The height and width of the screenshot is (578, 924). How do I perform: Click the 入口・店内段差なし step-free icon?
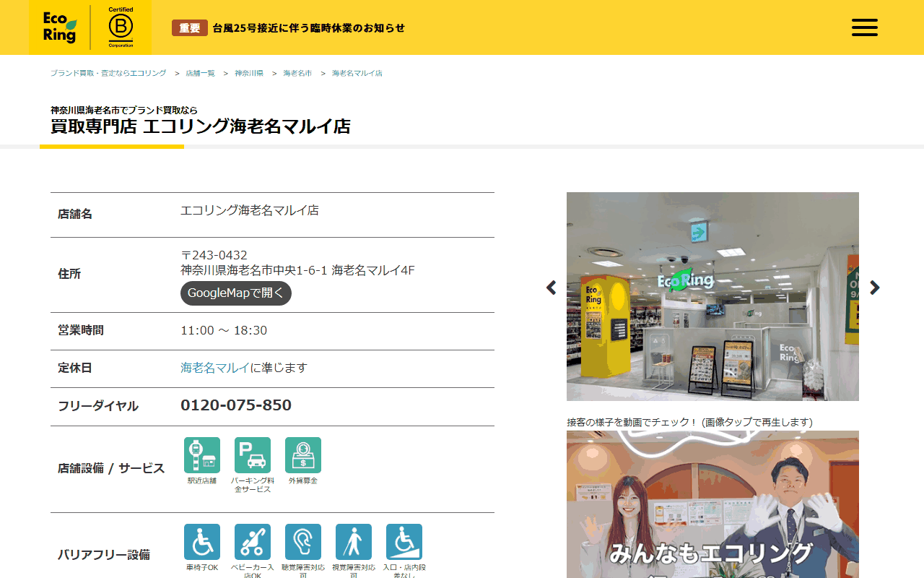coord(404,542)
